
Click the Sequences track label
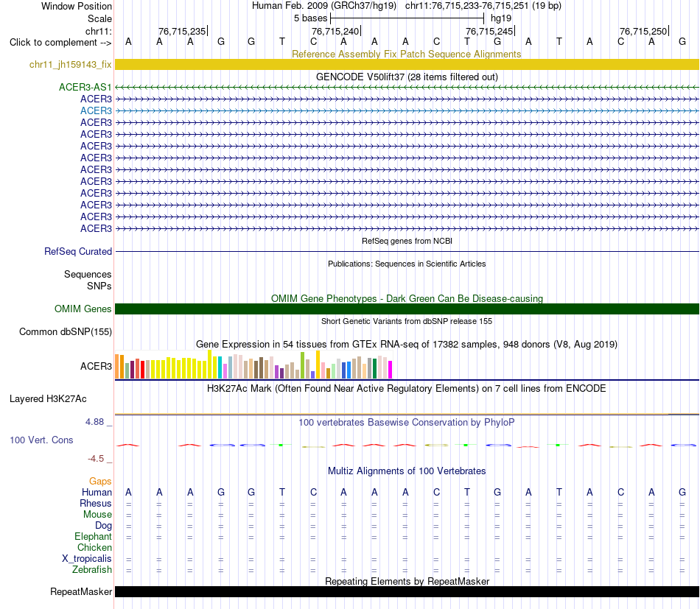pyautogui.click(x=88, y=274)
